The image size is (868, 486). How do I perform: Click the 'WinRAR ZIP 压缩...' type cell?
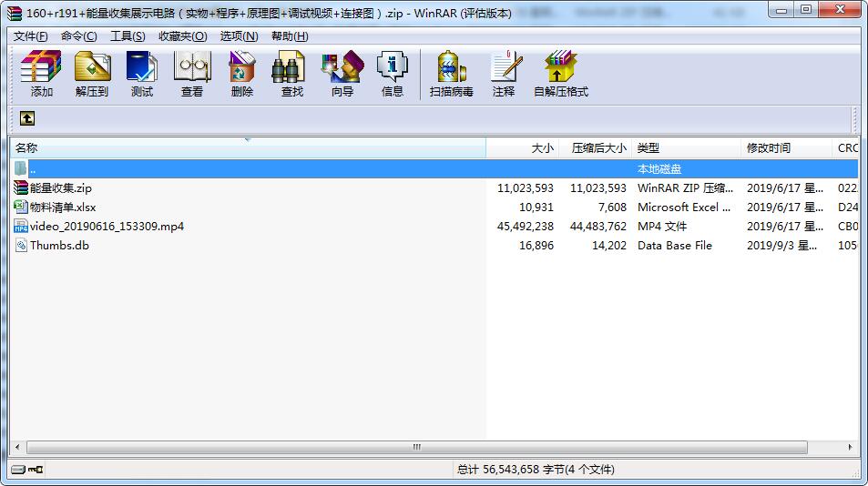(685, 188)
